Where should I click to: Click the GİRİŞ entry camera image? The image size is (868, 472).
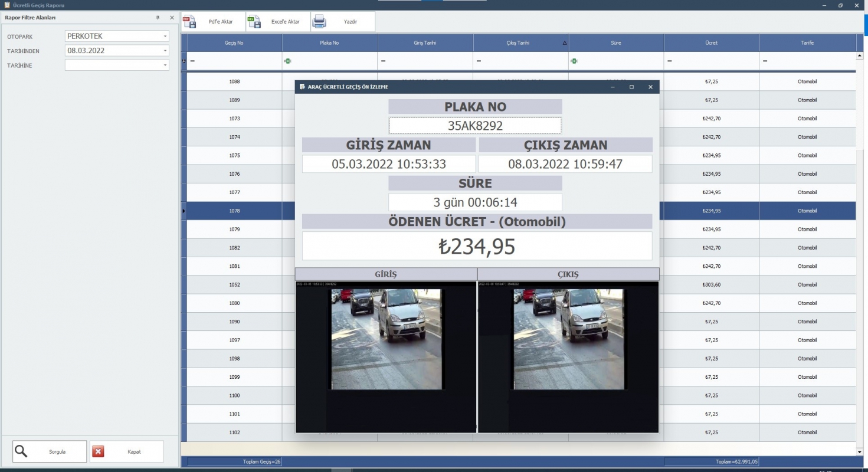(x=386, y=339)
